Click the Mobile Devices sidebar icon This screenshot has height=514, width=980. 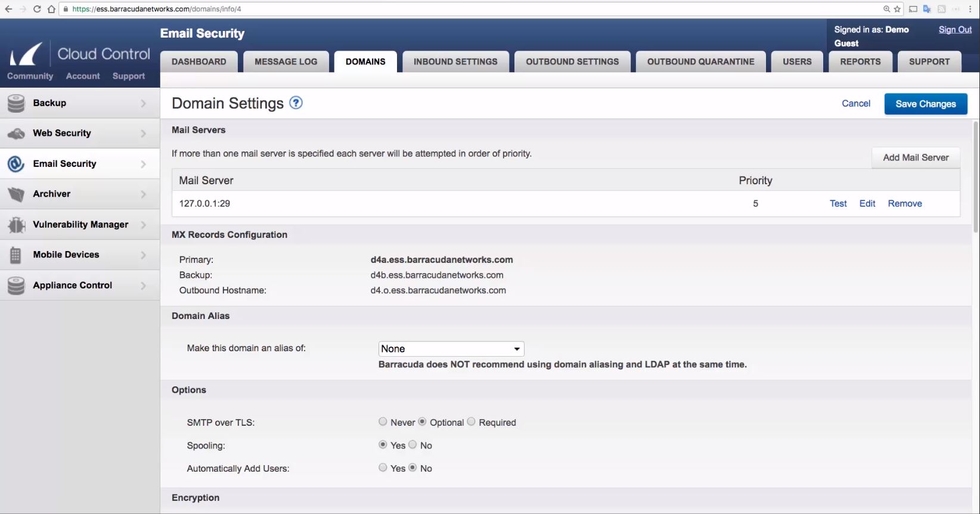(16, 255)
